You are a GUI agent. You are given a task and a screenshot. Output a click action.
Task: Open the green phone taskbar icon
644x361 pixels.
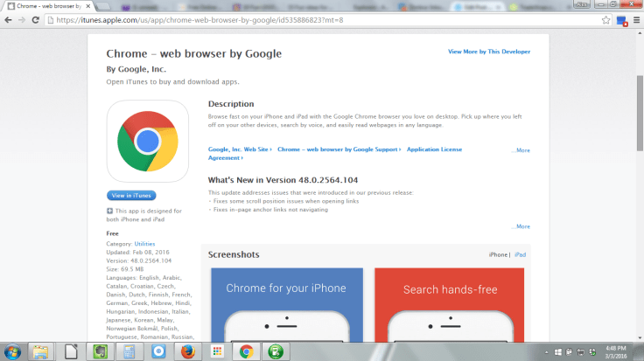click(276, 352)
